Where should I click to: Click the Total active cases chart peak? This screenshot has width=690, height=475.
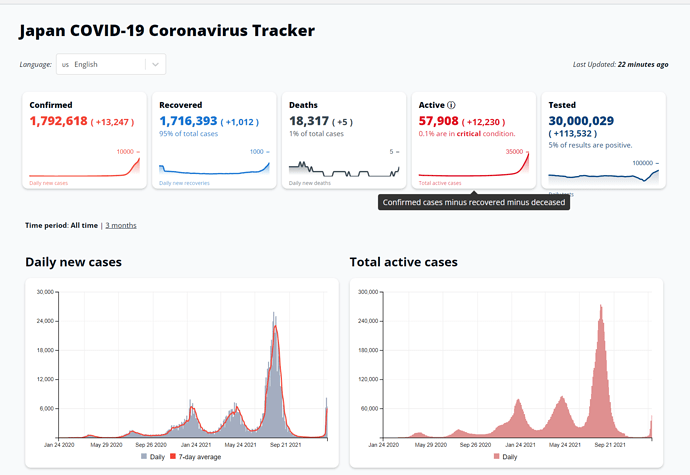point(600,306)
